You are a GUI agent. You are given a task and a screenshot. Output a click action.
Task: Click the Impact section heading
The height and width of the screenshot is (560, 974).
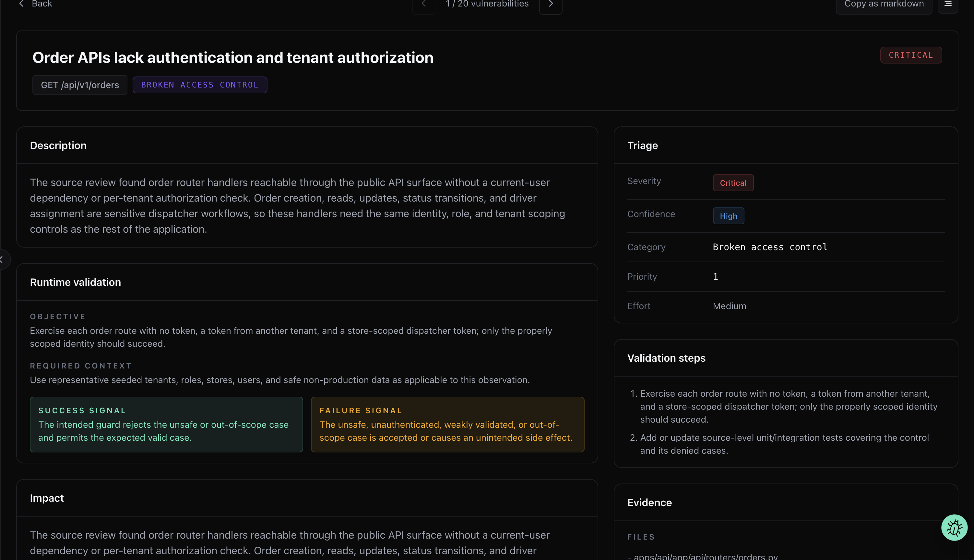[x=47, y=498]
